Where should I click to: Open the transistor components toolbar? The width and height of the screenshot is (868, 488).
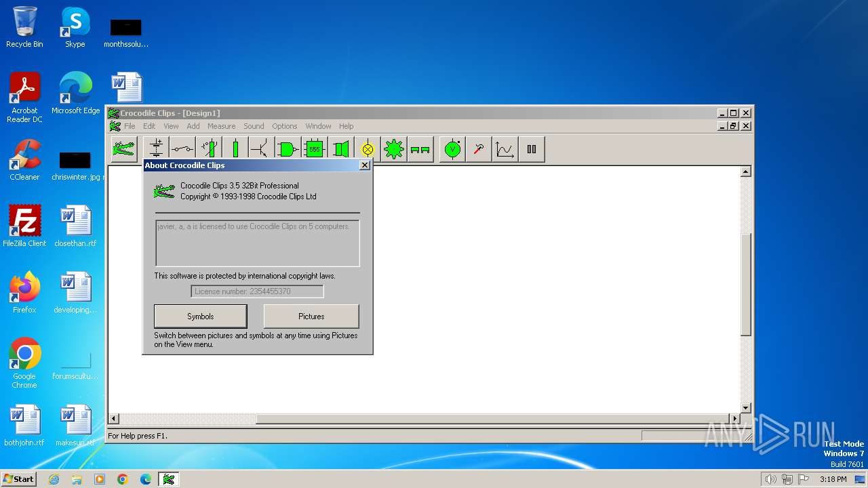tap(262, 149)
